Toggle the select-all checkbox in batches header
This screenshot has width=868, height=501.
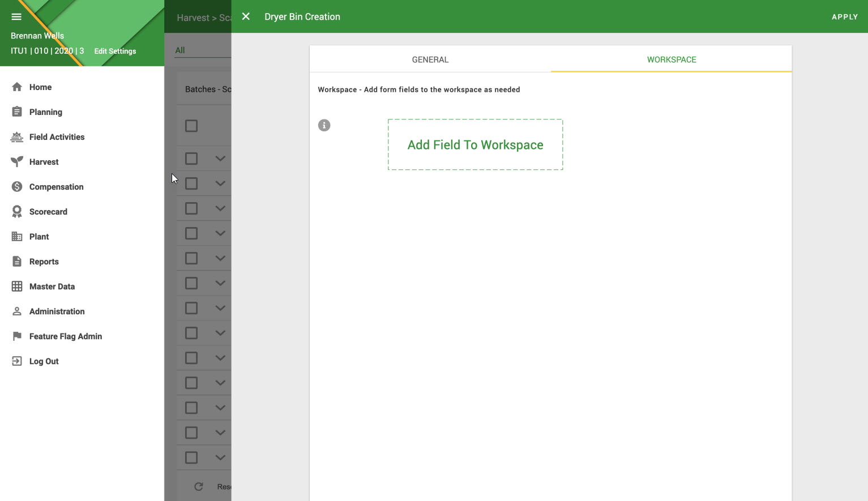(x=191, y=126)
